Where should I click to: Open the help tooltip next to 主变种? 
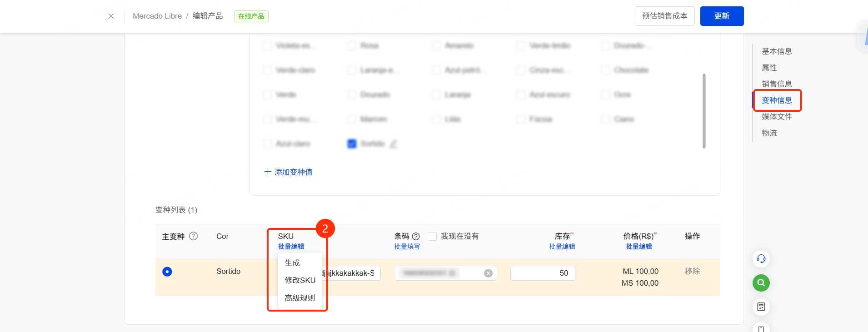(194, 236)
